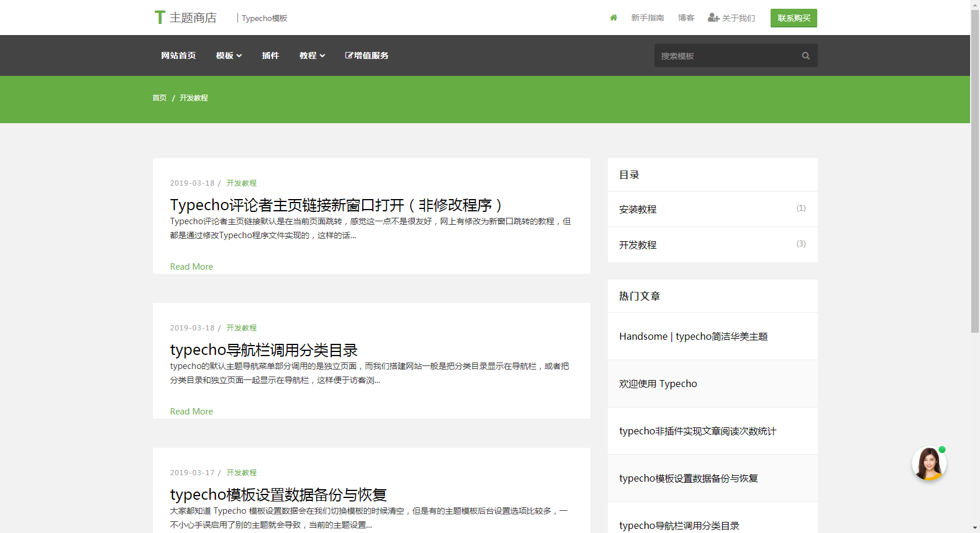980x533 pixels.
Task: Click inside the 搜索模板 search field
Action: point(726,56)
